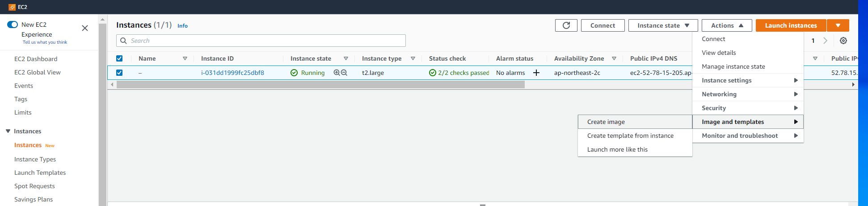This screenshot has height=206, width=868.
Task: Uncheck instance i-031dd1999fc25dbf8 row checkbox
Action: click(119, 73)
